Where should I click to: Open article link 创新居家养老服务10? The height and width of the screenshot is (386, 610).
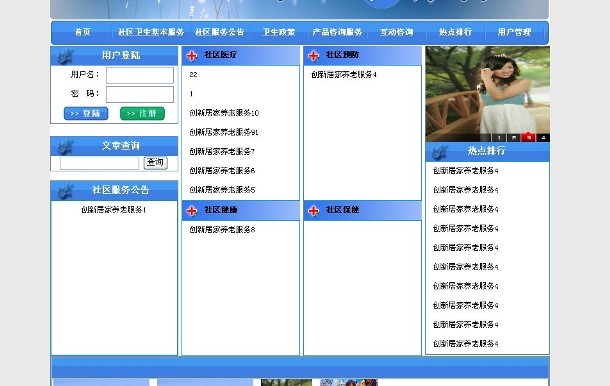224,113
